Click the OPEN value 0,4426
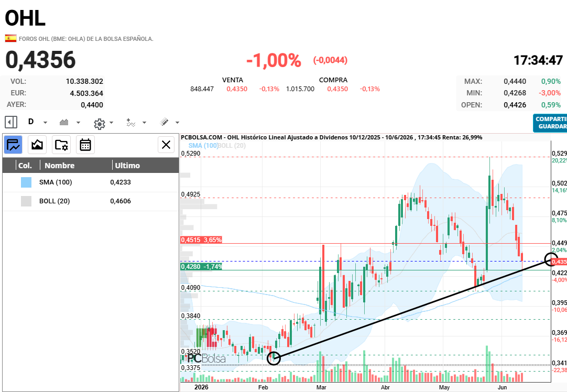Image resolution: width=567 pixels, height=392 pixels. (x=515, y=105)
